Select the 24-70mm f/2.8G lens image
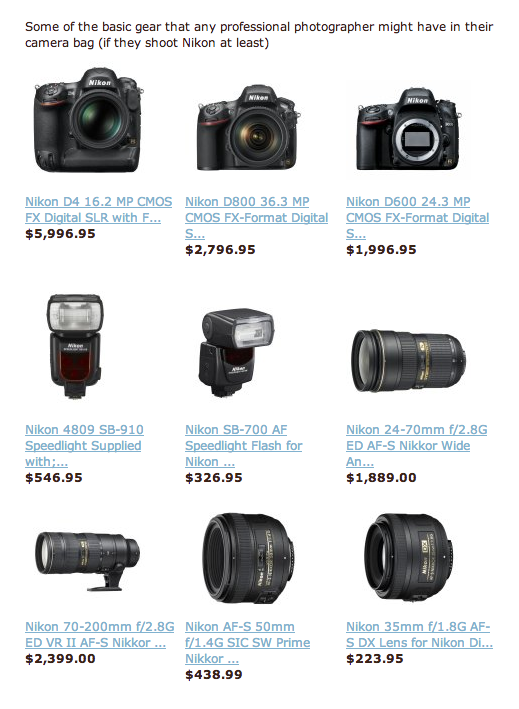Image resolution: width=519 pixels, height=709 pixels. pyautogui.click(x=409, y=360)
